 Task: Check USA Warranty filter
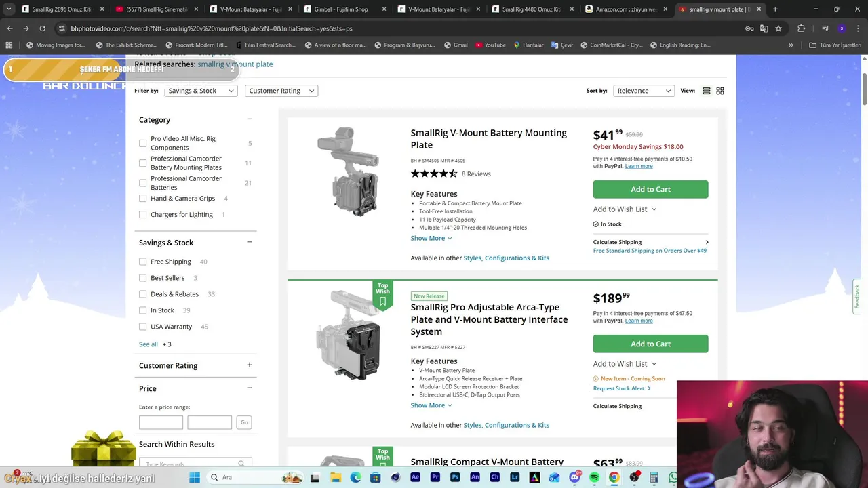(142, 327)
